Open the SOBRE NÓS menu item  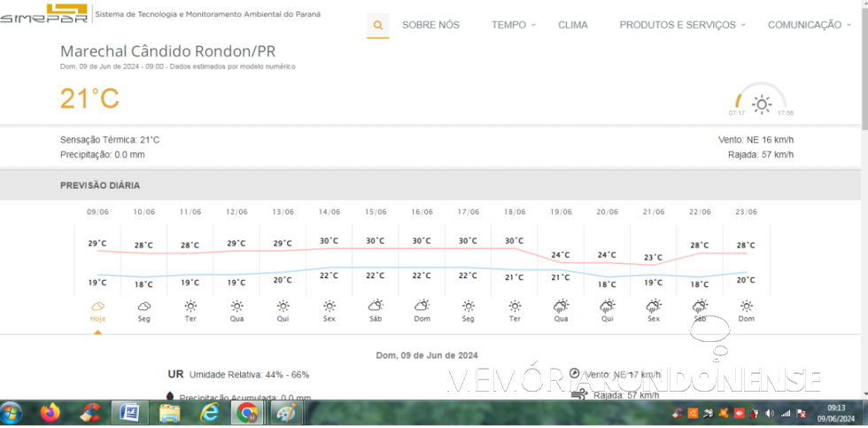430,25
